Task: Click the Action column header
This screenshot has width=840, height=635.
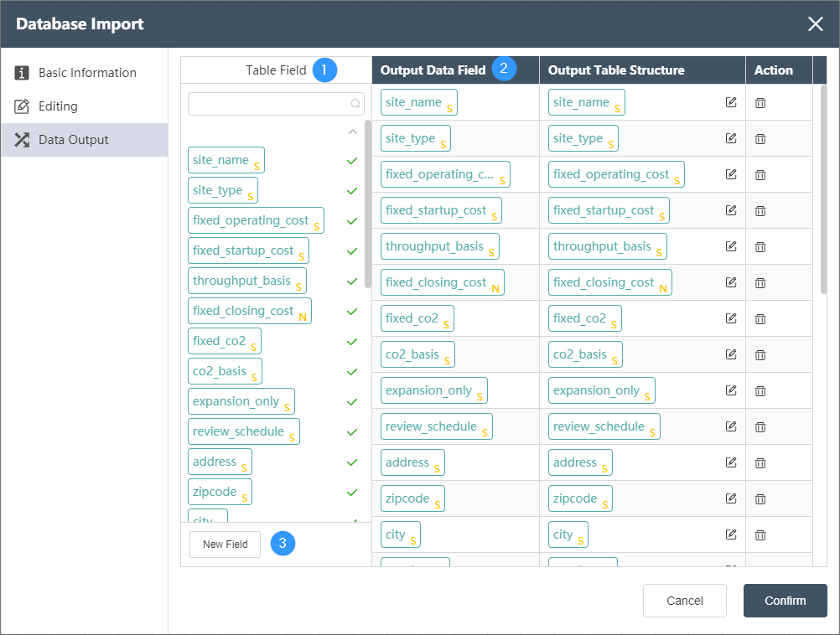Action: [x=779, y=70]
